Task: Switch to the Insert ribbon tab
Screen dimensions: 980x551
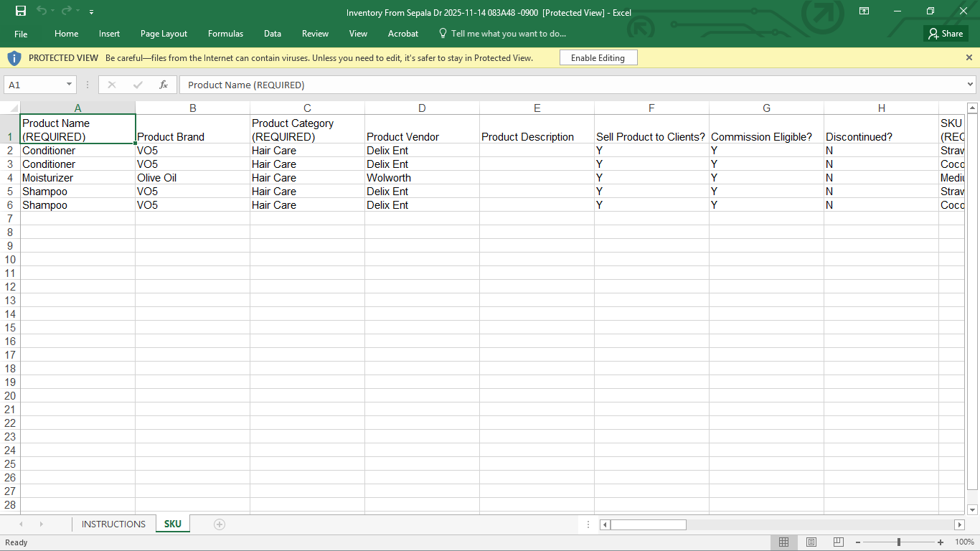Action: [110, 34]
